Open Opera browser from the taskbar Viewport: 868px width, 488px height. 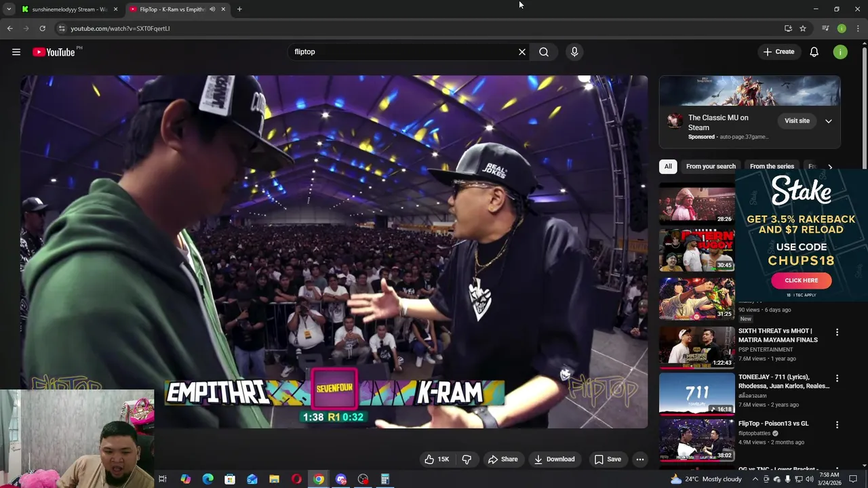296,479
